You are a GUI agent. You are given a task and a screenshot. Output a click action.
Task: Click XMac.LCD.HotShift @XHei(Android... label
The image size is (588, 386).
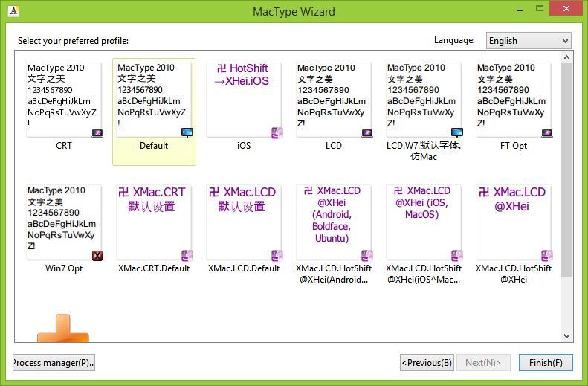tap(334, 274)
